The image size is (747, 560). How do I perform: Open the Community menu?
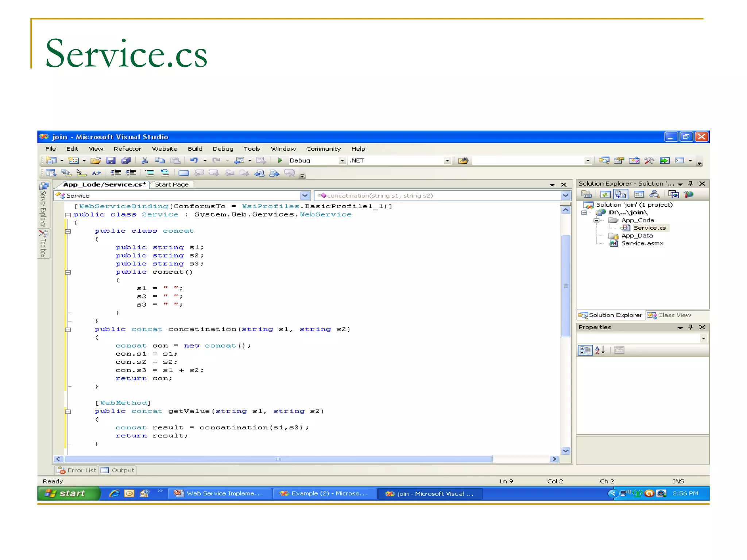click(x=324, y=149)
